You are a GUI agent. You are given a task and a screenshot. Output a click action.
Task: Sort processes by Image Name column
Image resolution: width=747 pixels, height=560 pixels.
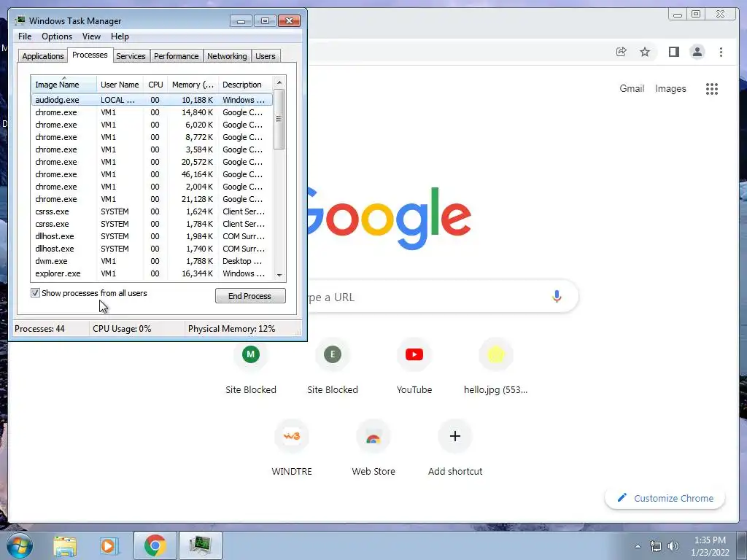coord(64,85)
